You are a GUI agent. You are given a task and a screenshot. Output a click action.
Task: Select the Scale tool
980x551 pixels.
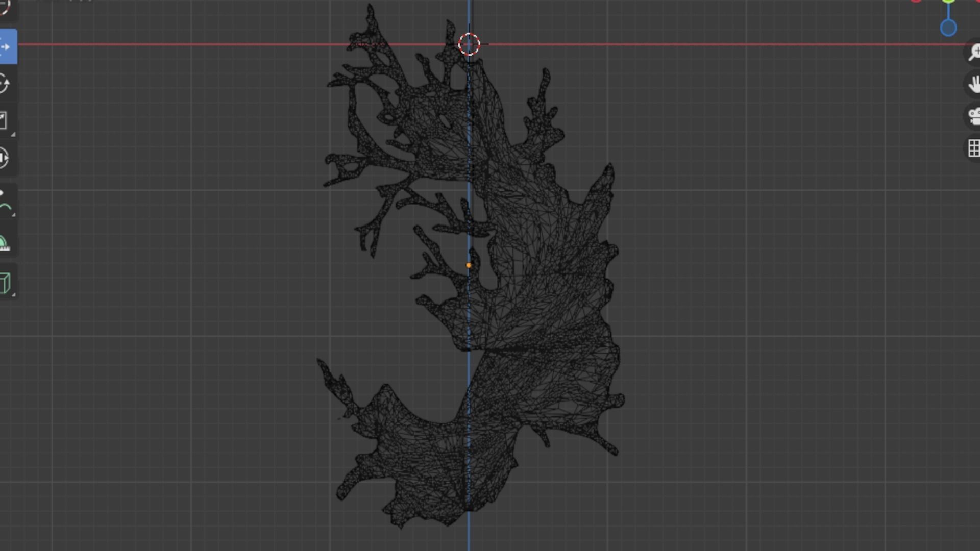click(4, 121)
